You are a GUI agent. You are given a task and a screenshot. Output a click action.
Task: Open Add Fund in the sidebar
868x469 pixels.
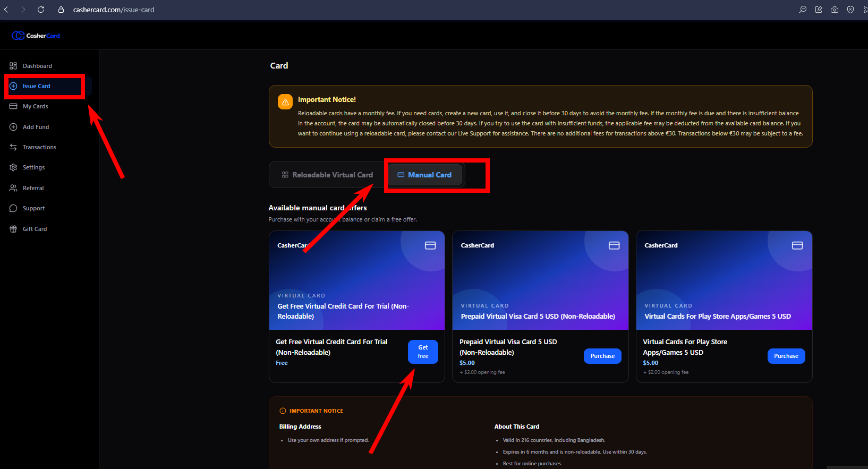(x=49, y=127)
